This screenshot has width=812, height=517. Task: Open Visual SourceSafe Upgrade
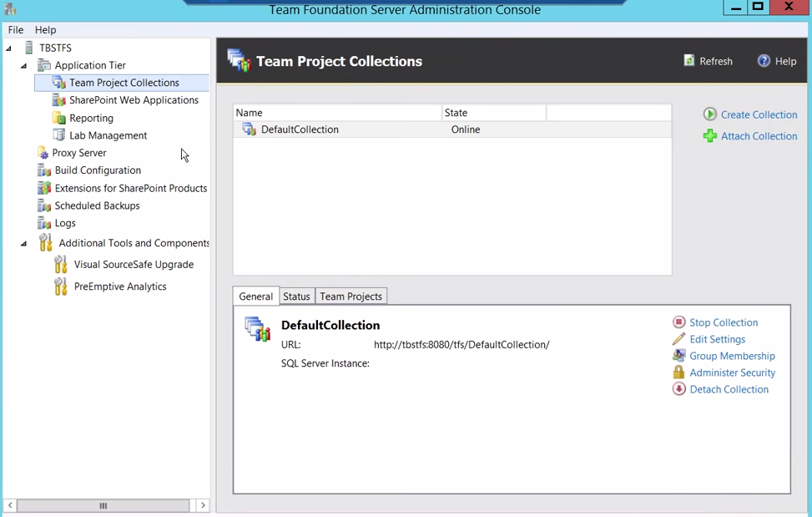pos(60,264)
